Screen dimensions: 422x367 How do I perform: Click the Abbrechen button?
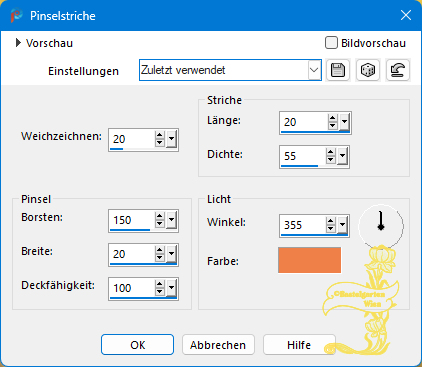tap(218, 345)
